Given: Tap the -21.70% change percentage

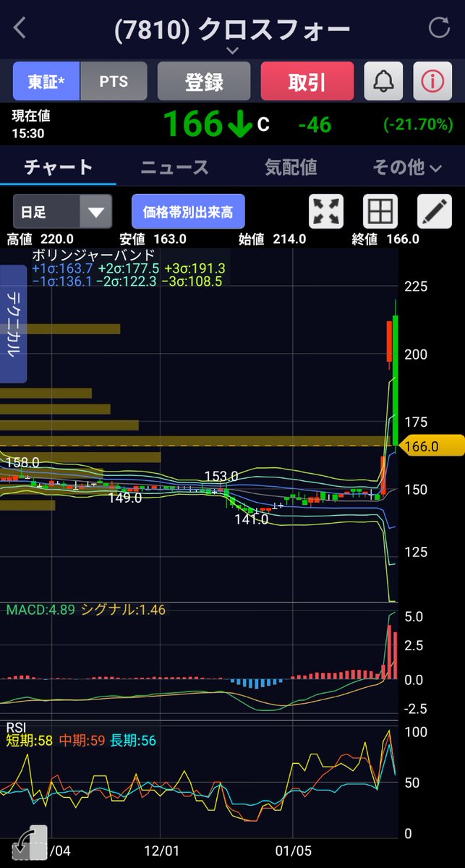Looking at the screenshot, I should tap(418, 124).
